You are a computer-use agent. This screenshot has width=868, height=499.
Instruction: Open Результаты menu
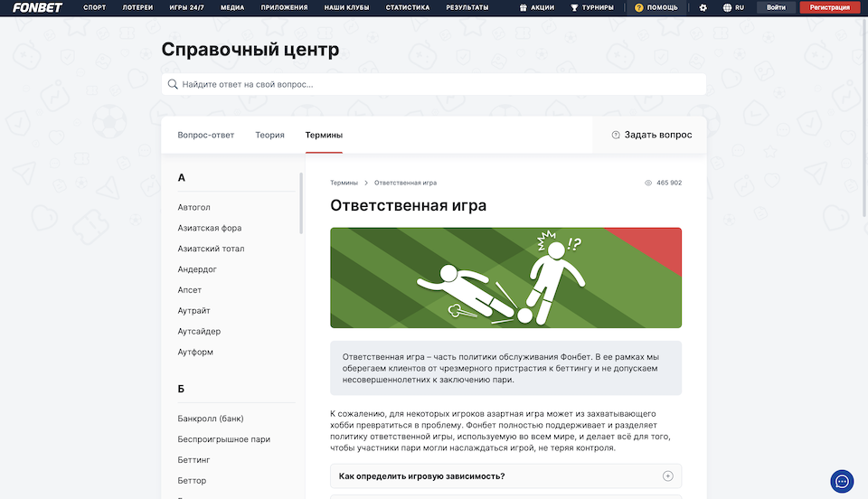coord(467,8)
